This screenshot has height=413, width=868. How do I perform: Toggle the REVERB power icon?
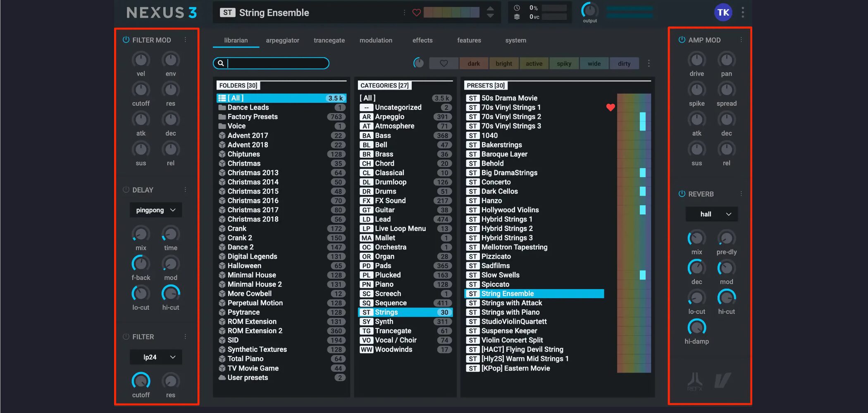[682, 194]
